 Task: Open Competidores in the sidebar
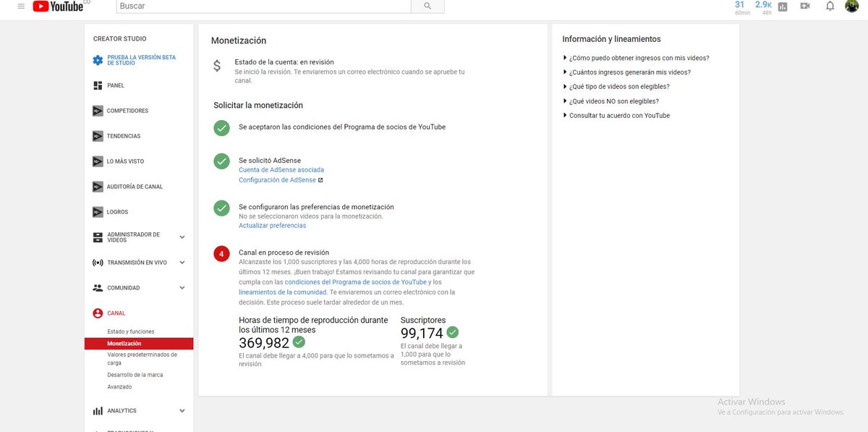127,111
